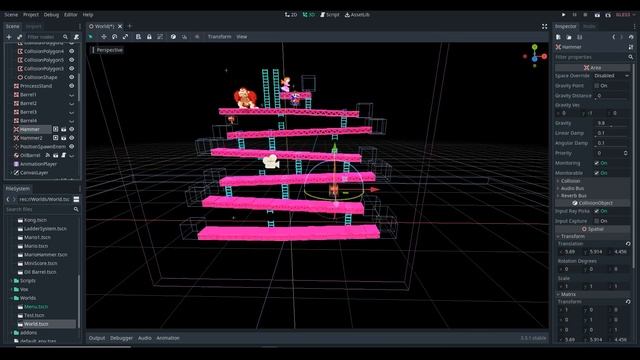Create a new resource in Inspector
This screenshot has width=640, height=360.
558,37
